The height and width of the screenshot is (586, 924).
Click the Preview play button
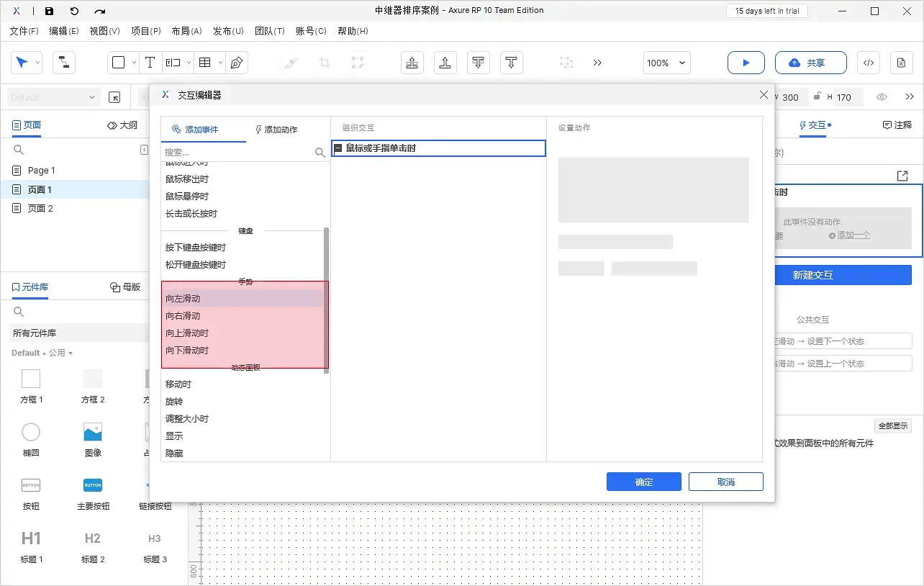746,63
